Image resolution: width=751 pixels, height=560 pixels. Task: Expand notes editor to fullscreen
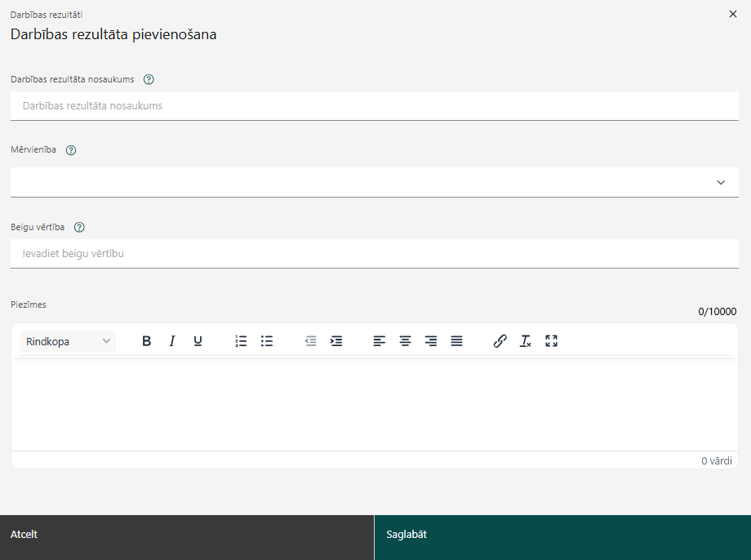tap(551, 341)
